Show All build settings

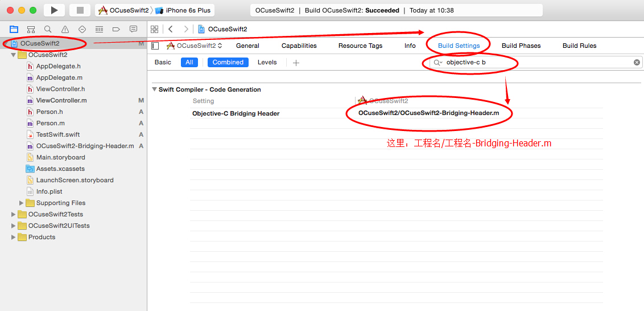coord(189,63)
